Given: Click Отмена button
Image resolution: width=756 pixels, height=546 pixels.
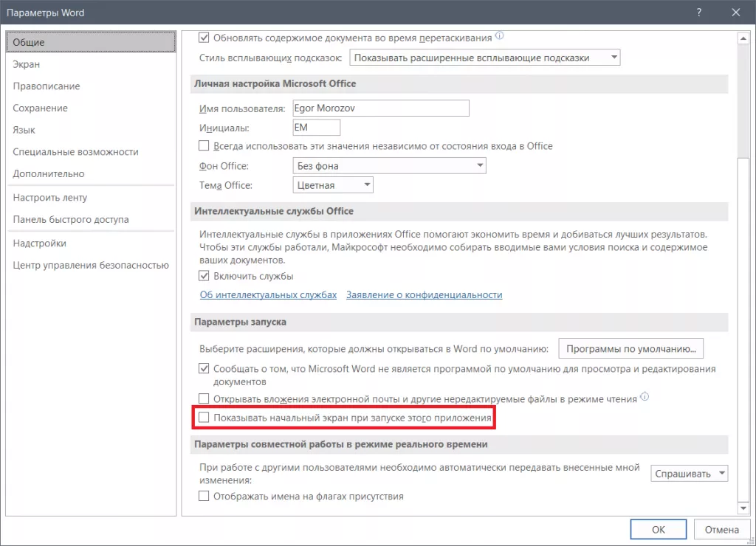Looking at the screenshot, I should pos(722,530).
